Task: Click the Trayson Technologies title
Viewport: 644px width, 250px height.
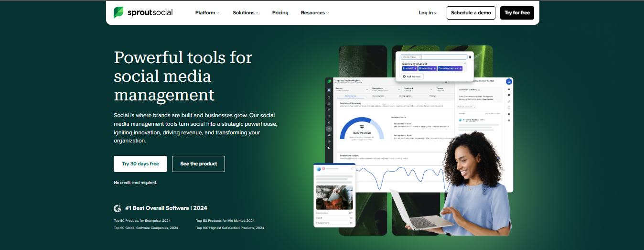Action: pos(347,80)
